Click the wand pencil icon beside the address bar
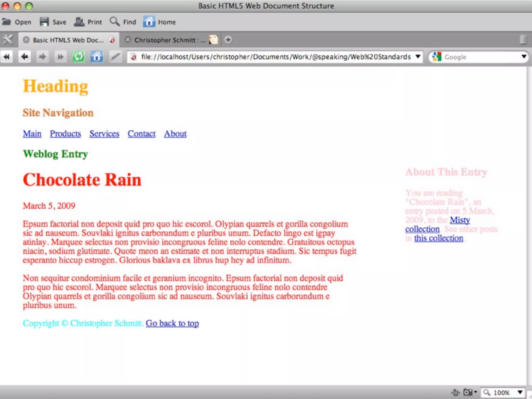This screenshot has height=399, width=532. click(x=115, y=57)
